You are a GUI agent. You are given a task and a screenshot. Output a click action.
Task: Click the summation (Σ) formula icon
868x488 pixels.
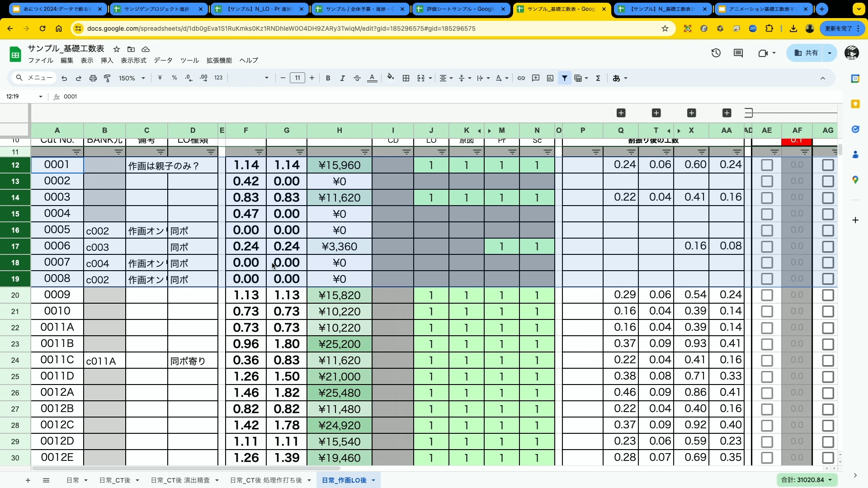click(598, 78)
